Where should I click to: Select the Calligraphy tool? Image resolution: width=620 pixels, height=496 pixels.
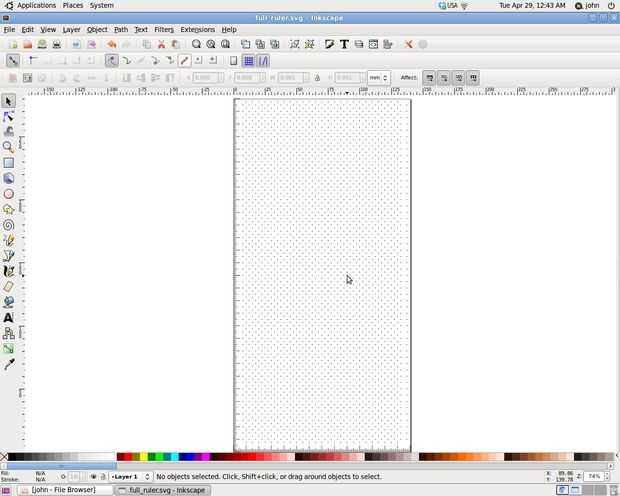pos(9,271)
